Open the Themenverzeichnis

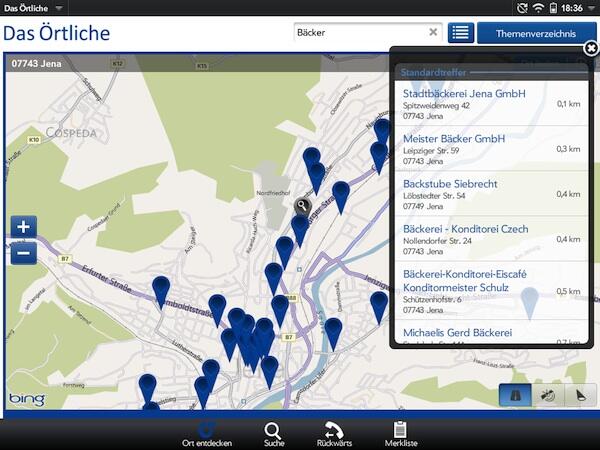click(536, 33)
